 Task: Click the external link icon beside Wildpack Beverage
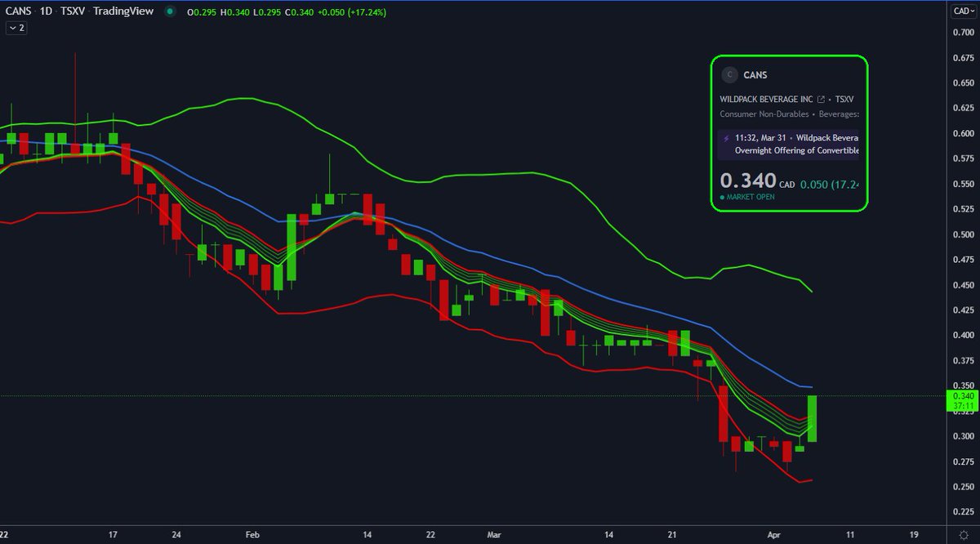pyautogui.click(x=820, y=98)
